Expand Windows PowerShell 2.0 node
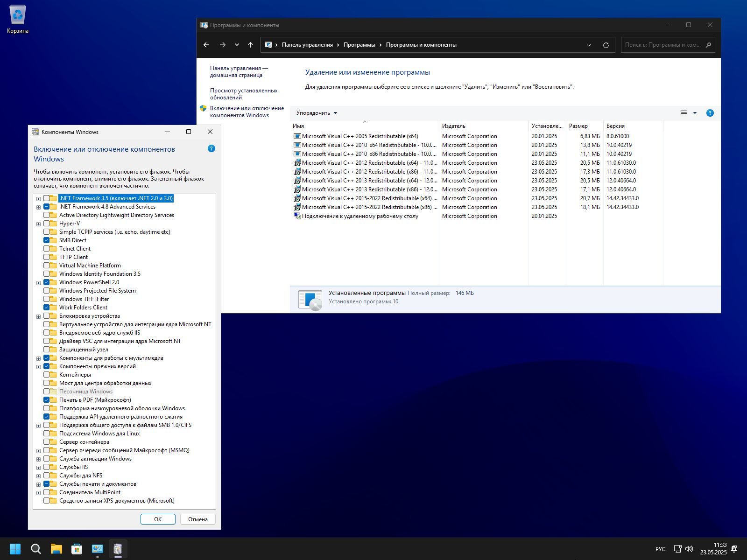 [x=38, y=283]
